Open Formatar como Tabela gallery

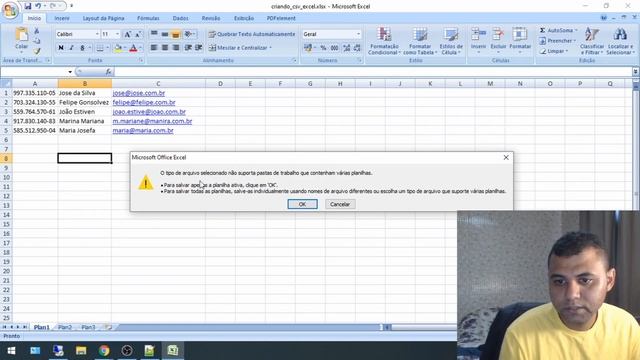coord(420,41)
